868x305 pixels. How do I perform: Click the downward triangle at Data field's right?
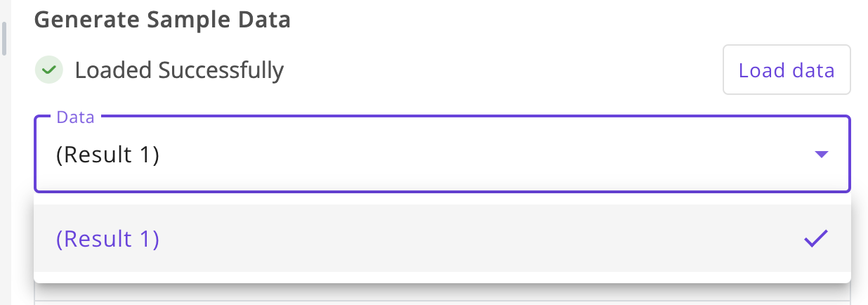(x=821, y=155)
